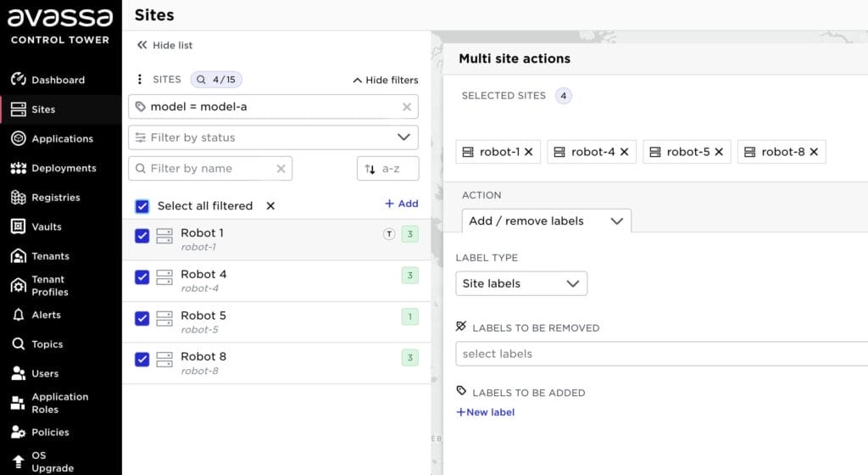Open the sites three-dot options menu

click(140, 79)
